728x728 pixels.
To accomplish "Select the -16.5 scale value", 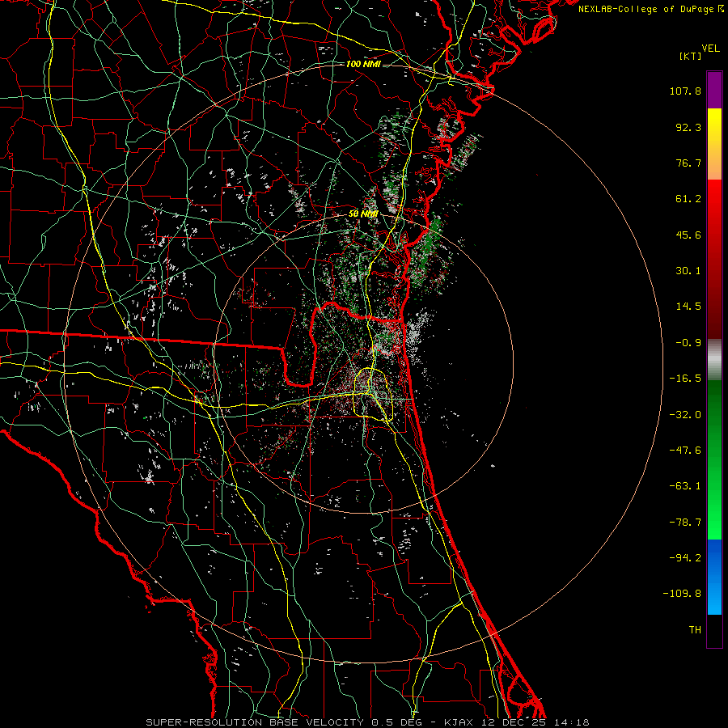I will pos(685,379).
